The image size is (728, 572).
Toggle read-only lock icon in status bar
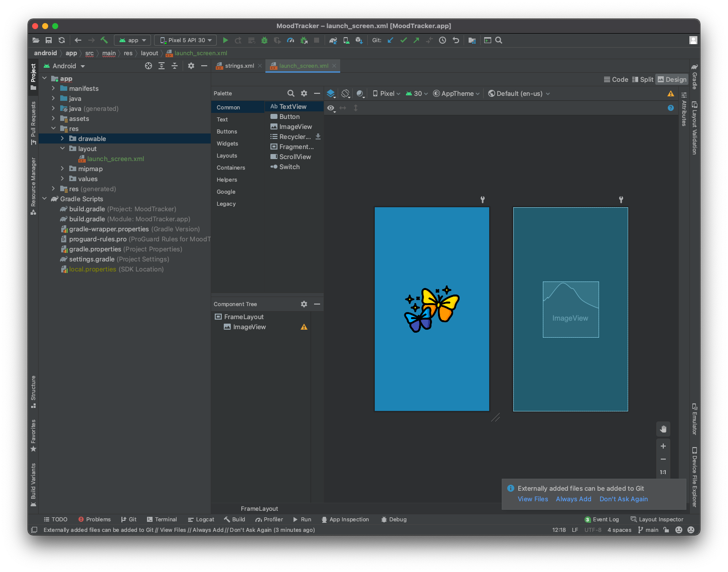(666, 530)
